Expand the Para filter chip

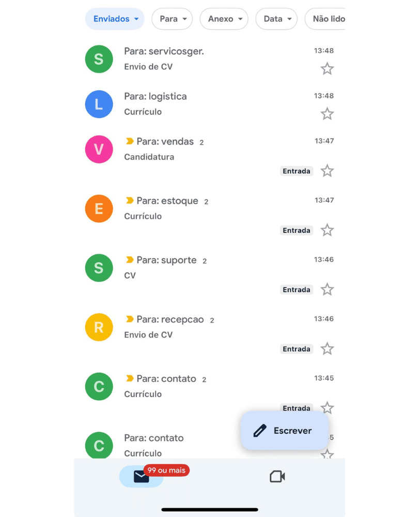[172, 19]
